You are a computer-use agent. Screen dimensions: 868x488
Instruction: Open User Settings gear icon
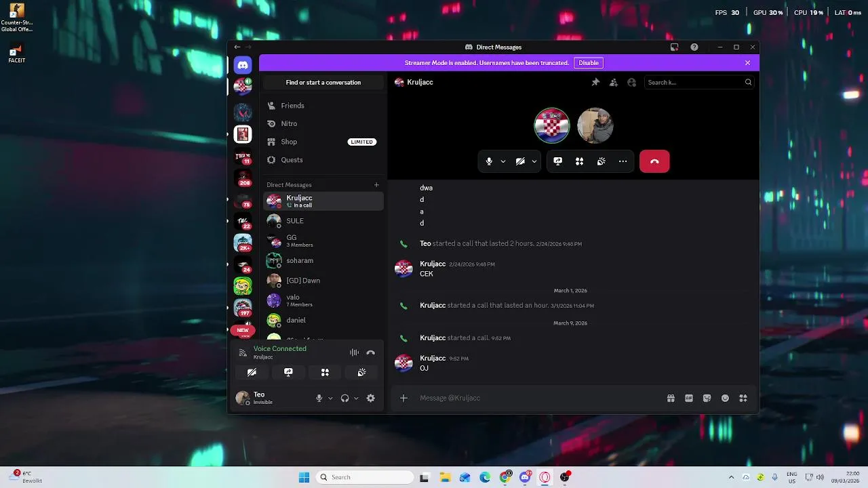(370, 399)
